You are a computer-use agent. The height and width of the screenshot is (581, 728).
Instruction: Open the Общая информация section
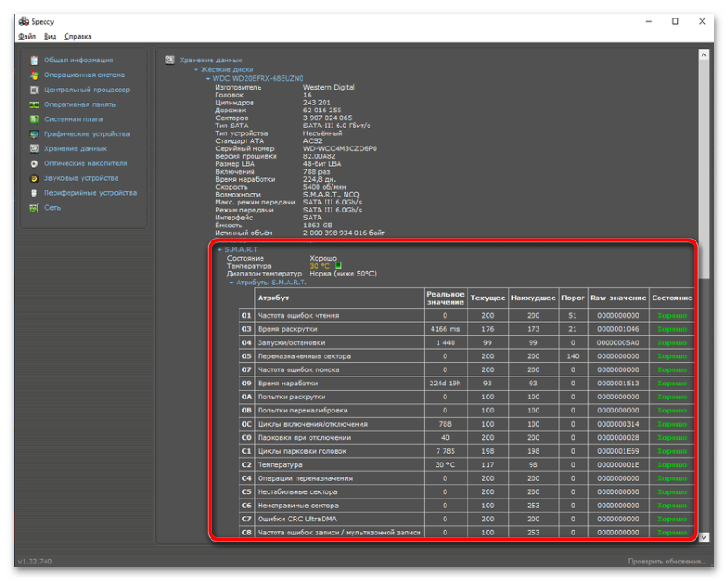point(78,61)
